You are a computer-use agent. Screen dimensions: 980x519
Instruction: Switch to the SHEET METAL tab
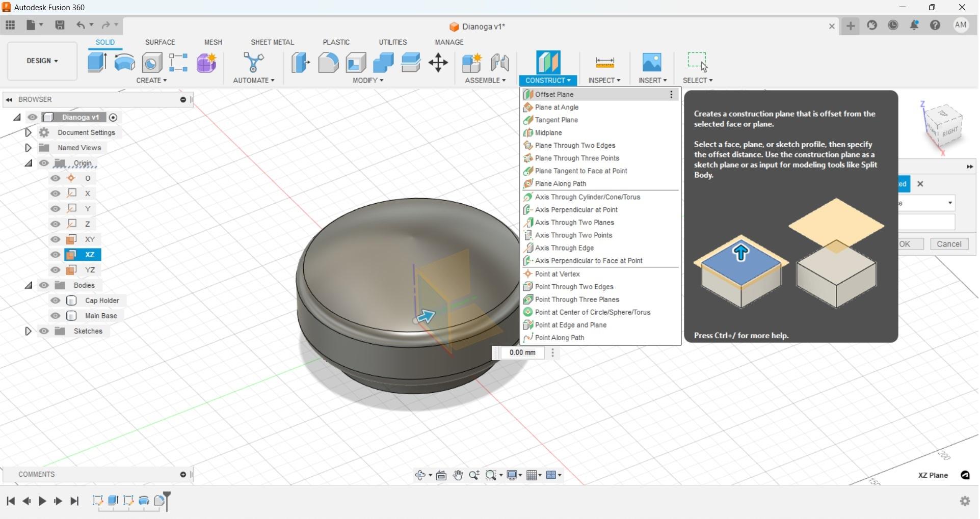tap(272, 42)
